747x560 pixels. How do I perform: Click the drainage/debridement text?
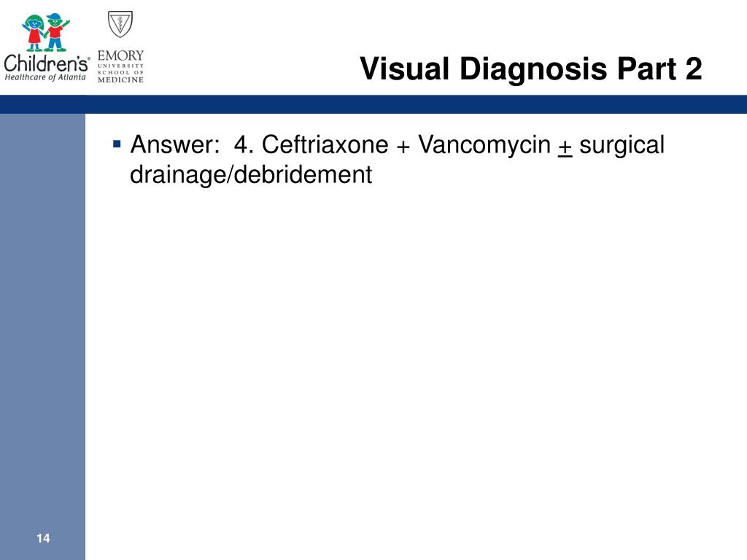pos(251,175)
